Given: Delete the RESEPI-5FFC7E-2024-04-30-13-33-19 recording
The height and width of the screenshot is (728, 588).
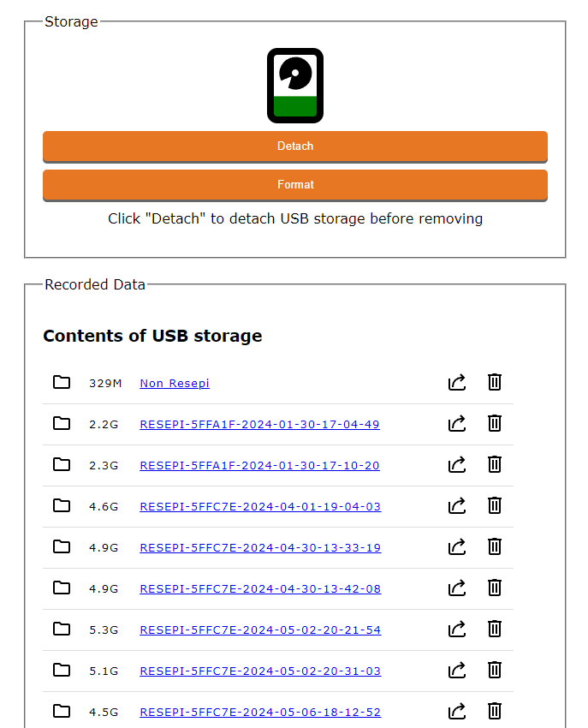Looking at the screenshot, I should coord(494,546).
